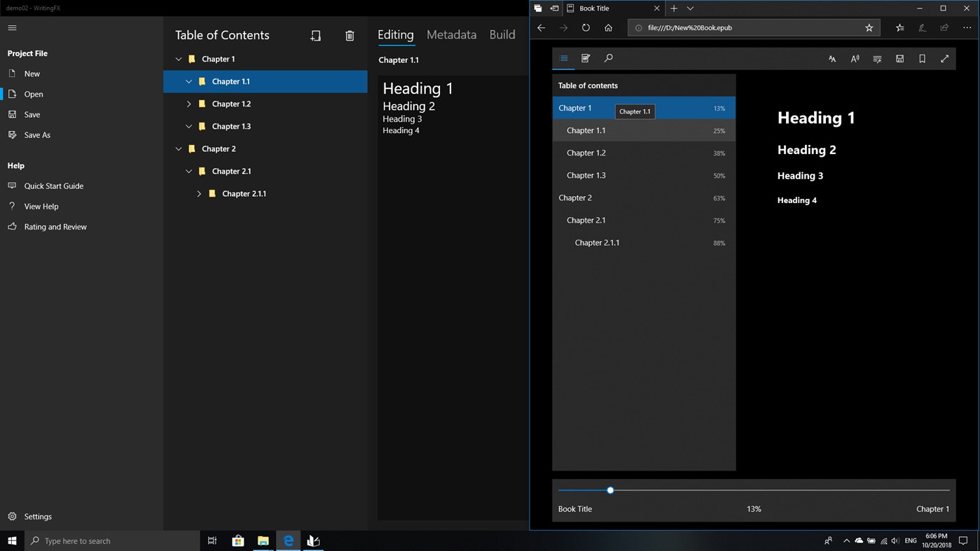Open the Quick Start Guide
Viewport: 980px width, 551px height.
53,186
